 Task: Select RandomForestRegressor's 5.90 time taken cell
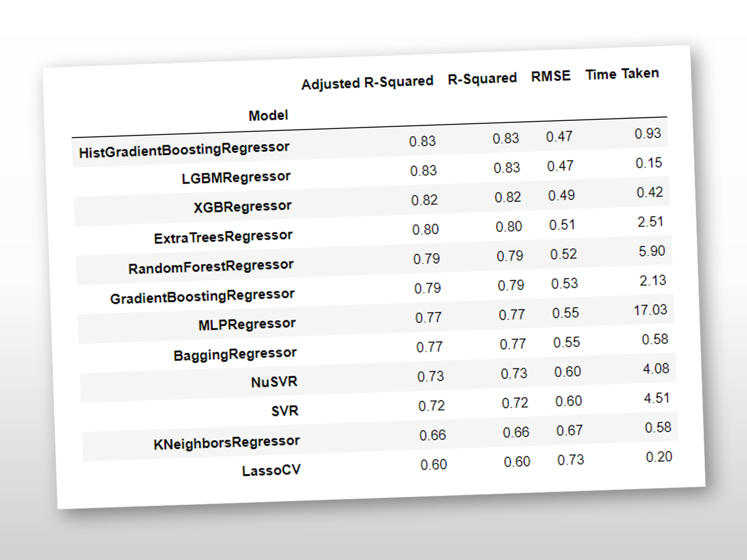click(651, 251)
